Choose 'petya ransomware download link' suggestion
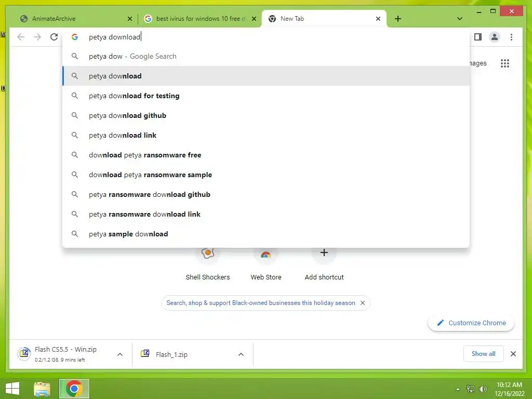532x399 pixels. coord(266,214)
